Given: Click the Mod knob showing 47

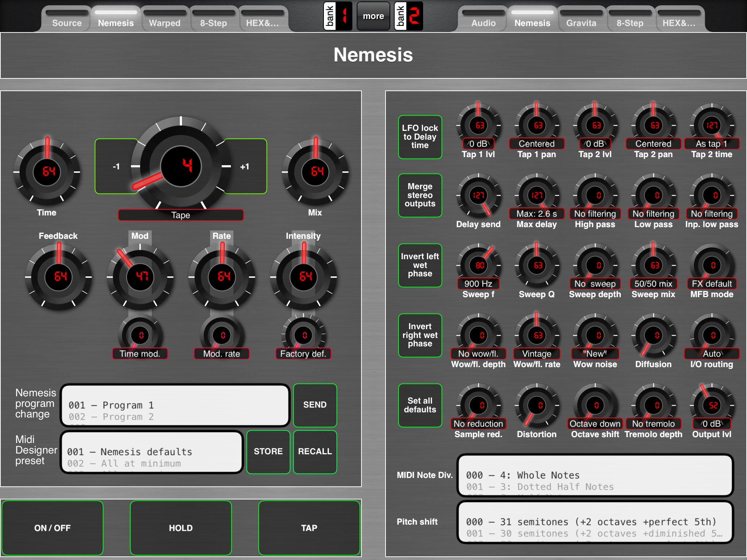Looking at the screenshot, I should tap(140, 276).
